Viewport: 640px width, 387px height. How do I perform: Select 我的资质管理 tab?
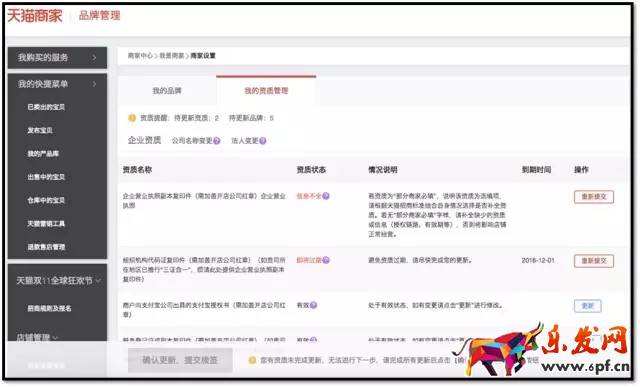(266, 91)
